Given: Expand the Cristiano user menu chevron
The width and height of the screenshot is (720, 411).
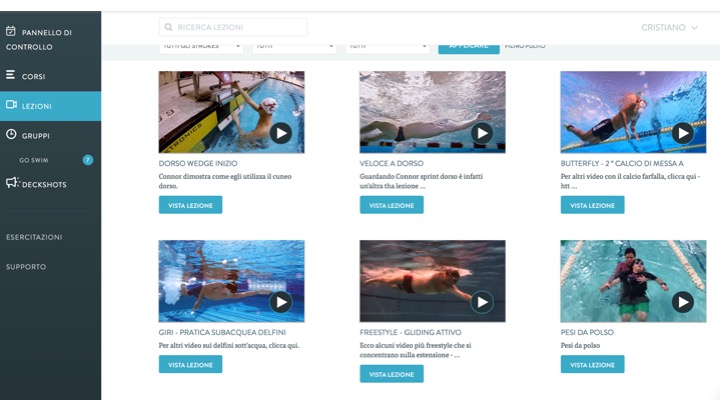Looking at the screenshot, I should (x=694, y=28).
